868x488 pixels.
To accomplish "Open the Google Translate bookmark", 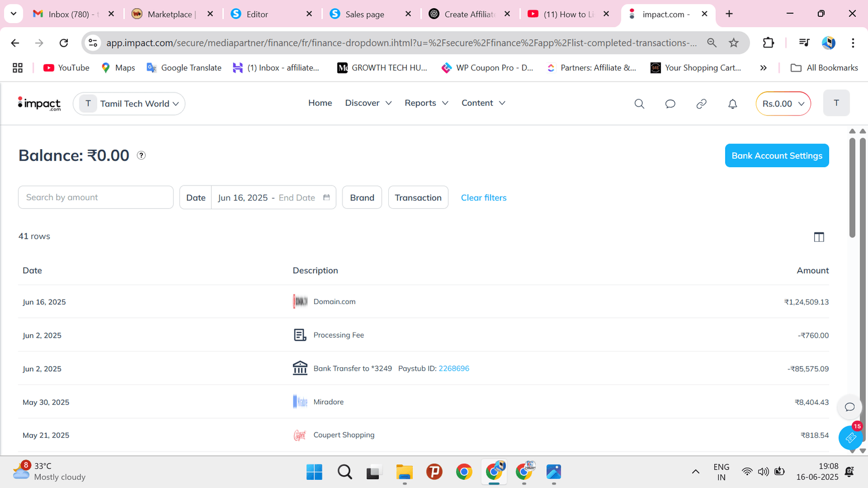I will pyautogui.click(x=183, y=68).
